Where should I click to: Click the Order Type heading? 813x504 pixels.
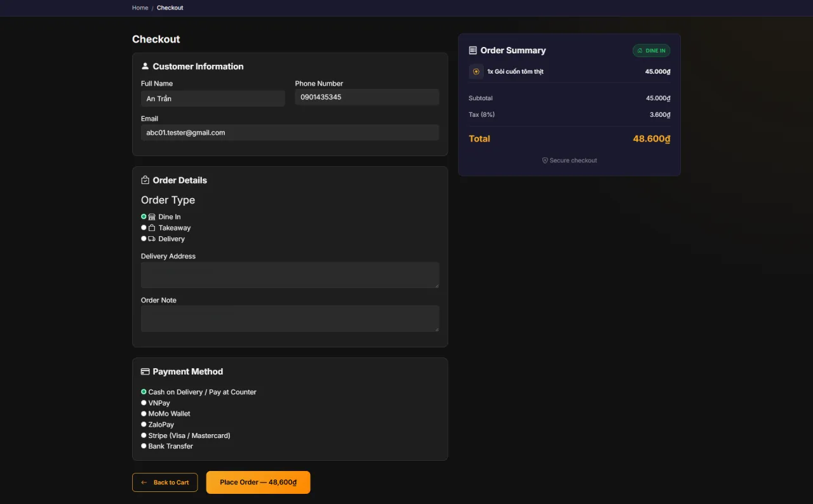point(168,200)
